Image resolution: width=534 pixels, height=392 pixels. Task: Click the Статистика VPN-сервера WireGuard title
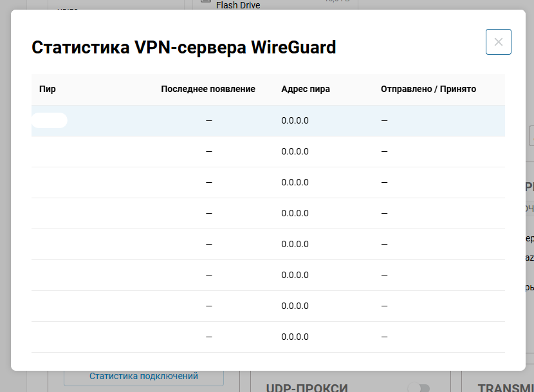tap(184, 47)
